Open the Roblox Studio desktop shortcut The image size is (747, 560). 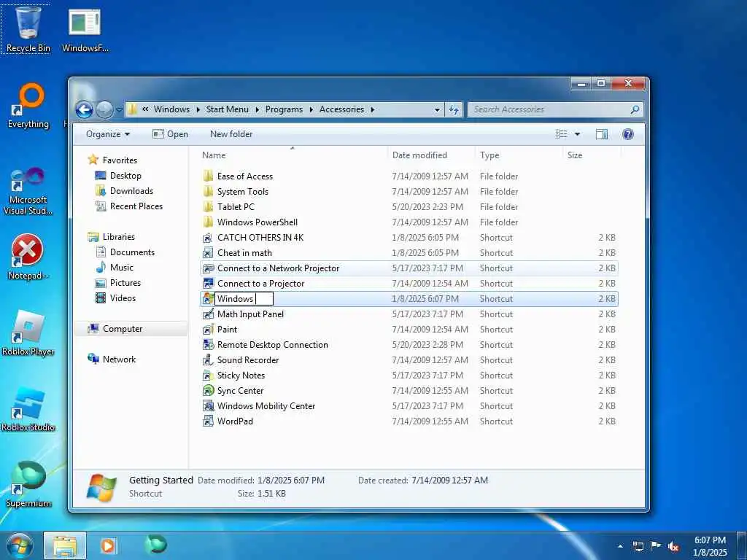coord(28,408)
